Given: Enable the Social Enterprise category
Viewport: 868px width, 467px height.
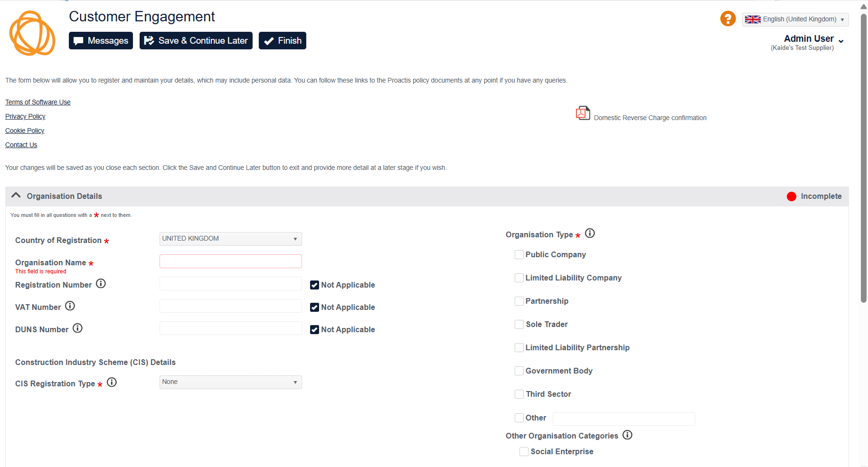Looking at the screenshot, I should (x=524, y=451).
